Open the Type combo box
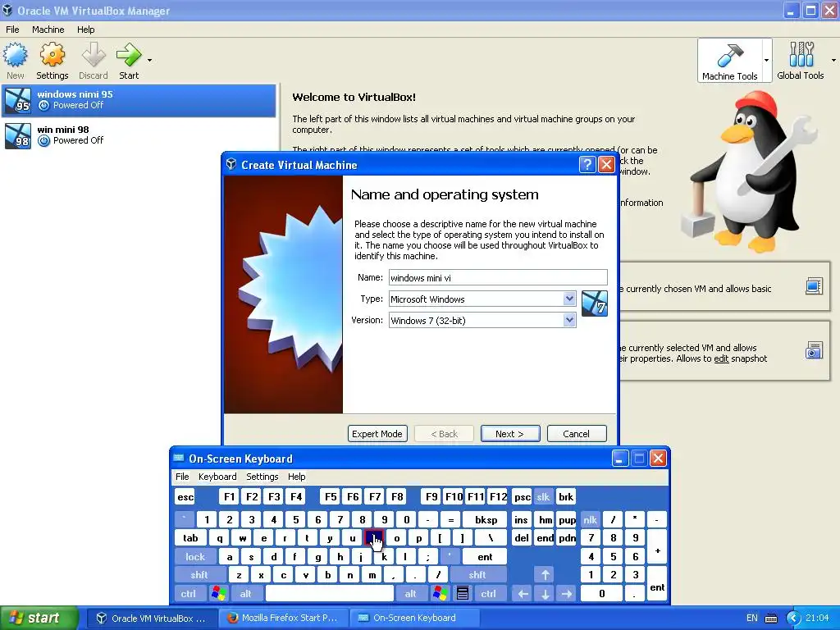 point(482,299)
